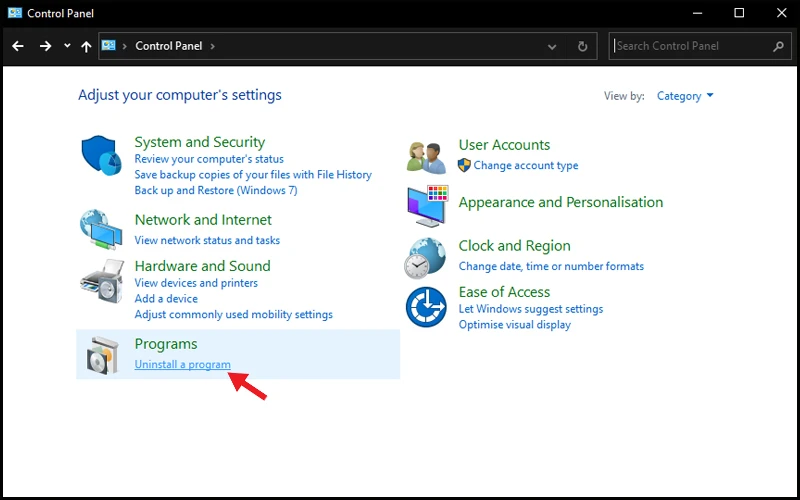
Task: Open View devices and printers link
Action: point(196,283)
